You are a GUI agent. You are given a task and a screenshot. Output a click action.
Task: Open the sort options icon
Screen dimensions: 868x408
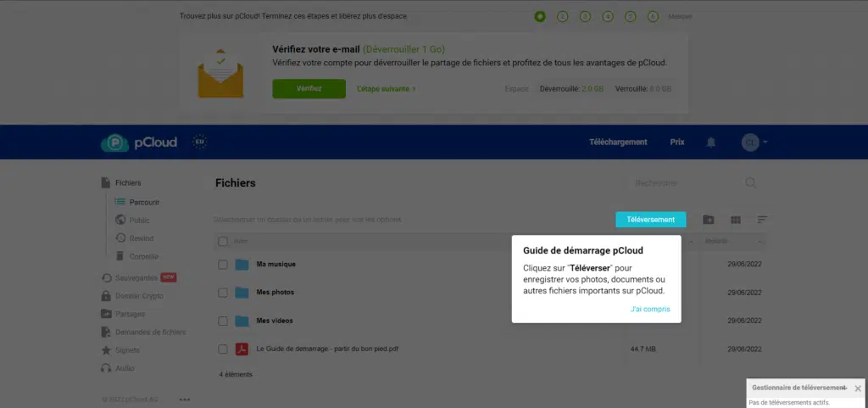762,220
